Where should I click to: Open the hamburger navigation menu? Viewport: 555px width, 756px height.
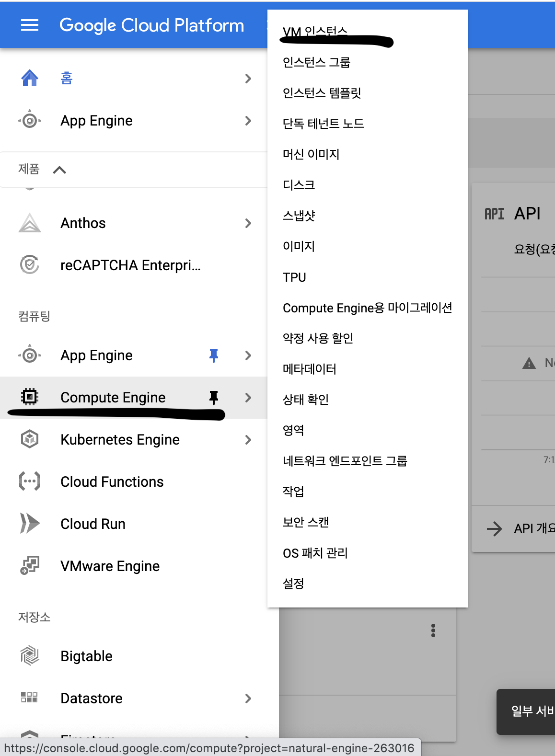(x=30, y=25)
